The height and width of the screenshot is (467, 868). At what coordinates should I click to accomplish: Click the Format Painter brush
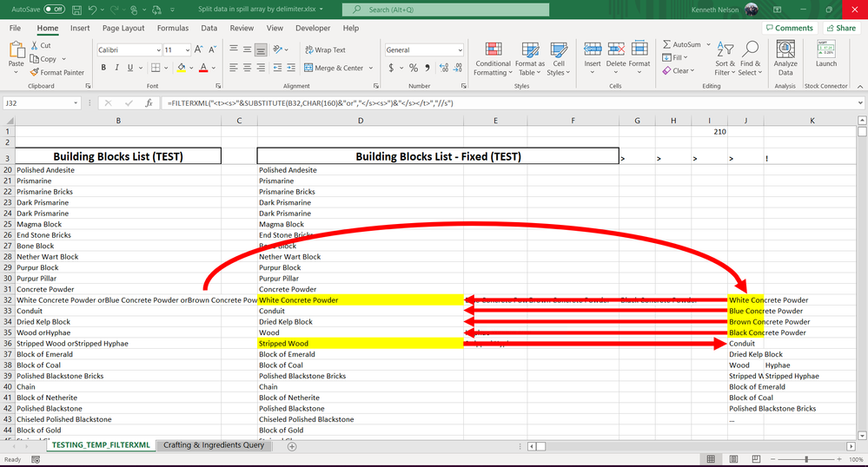(35, 72)
